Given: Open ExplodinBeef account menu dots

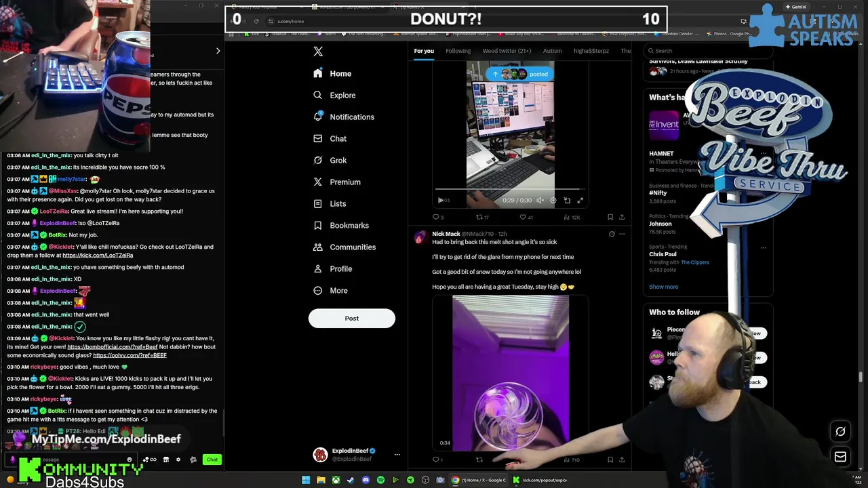Looking at the screenshot, I should (x=397, y=455).
